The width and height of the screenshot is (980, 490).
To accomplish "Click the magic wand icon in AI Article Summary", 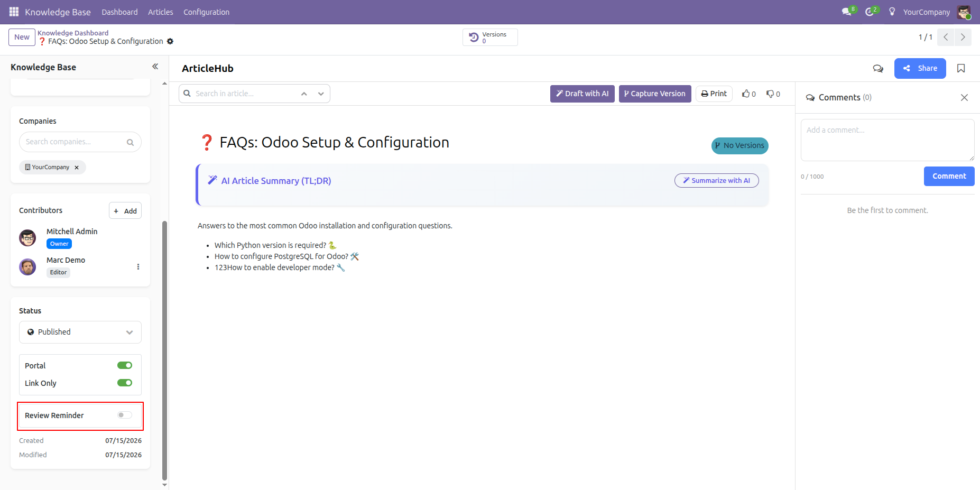I will coord(212,180).
